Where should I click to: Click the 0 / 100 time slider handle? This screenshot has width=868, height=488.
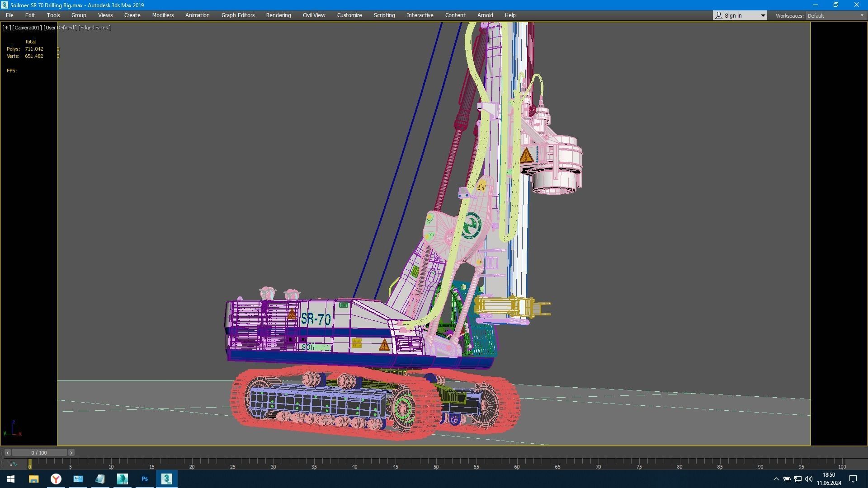(39, 453)
